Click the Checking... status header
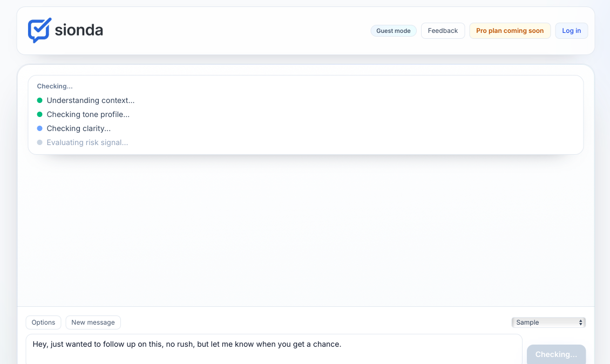The width and height of the screenshot is (610, 364). click(55, 86)
